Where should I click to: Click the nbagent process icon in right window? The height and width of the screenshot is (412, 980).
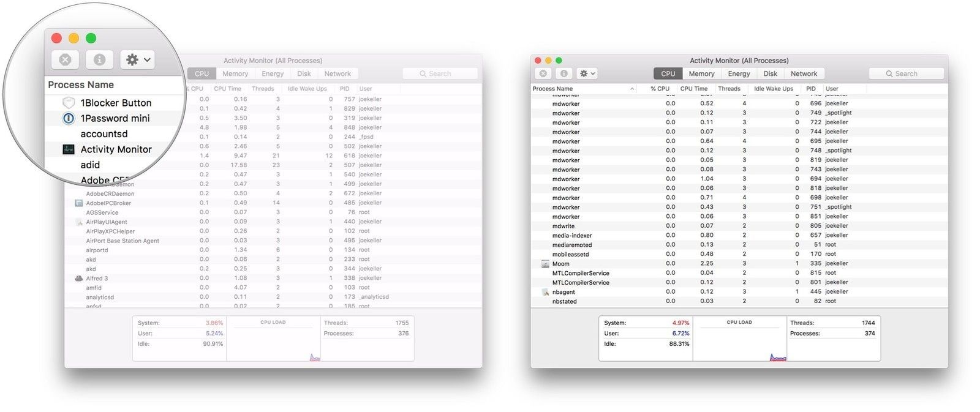click(x=545, y=292)
